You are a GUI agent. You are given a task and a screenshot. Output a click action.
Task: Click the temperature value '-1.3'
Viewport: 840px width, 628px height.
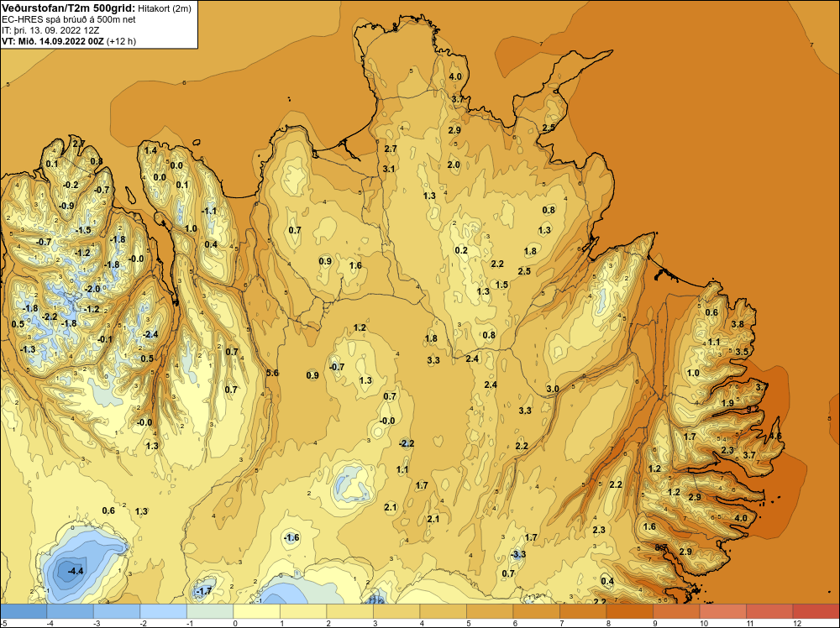point(28,349)
